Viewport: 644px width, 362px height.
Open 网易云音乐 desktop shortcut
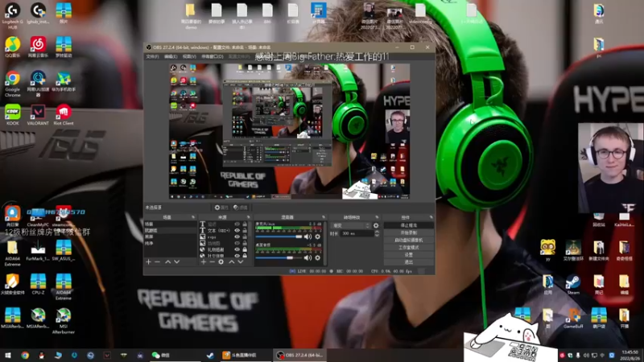tap(38, 47)
